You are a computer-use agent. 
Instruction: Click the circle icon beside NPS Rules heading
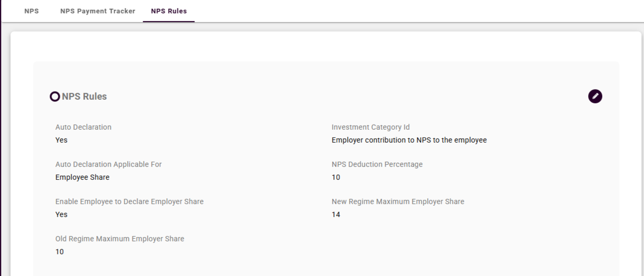click(x=54, y=97)
